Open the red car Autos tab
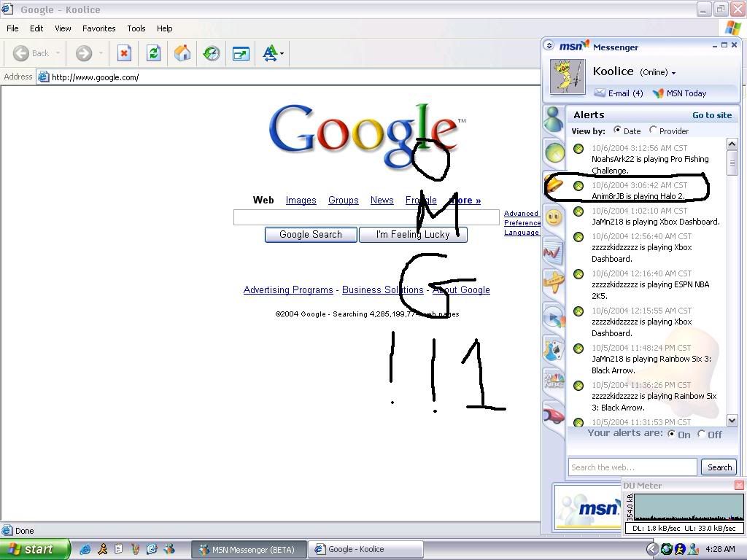 coord(554,415)
